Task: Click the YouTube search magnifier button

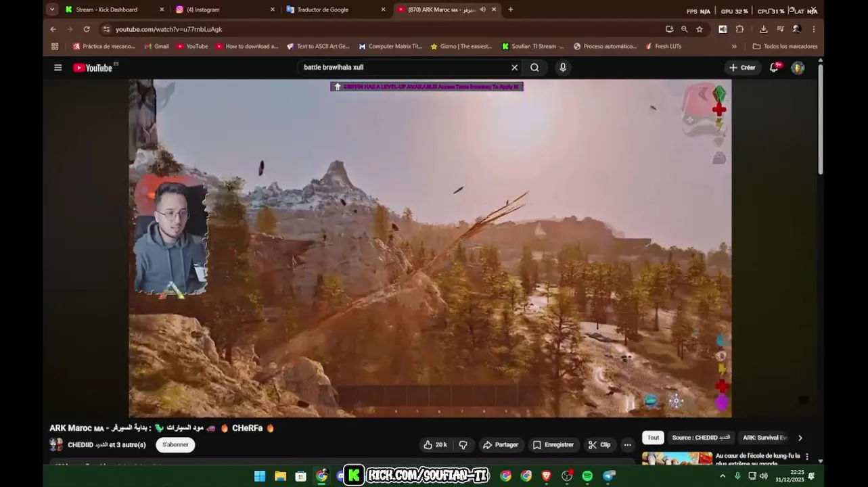Action: coord(534,68)
